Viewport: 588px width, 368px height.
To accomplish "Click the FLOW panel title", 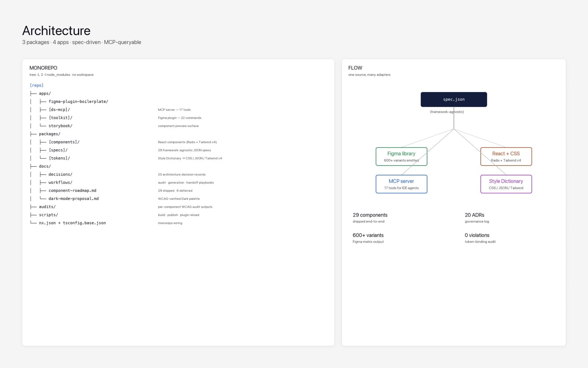I will (x=355, y=68).
